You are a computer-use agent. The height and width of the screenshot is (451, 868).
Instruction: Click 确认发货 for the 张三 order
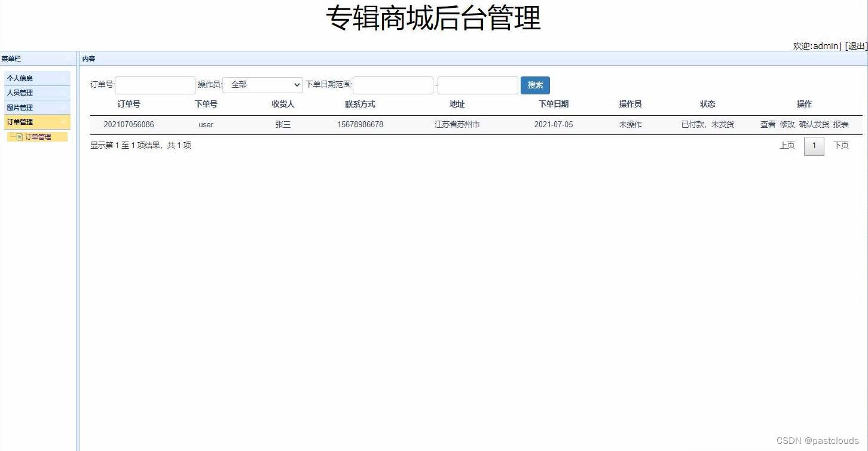point(814,125)
